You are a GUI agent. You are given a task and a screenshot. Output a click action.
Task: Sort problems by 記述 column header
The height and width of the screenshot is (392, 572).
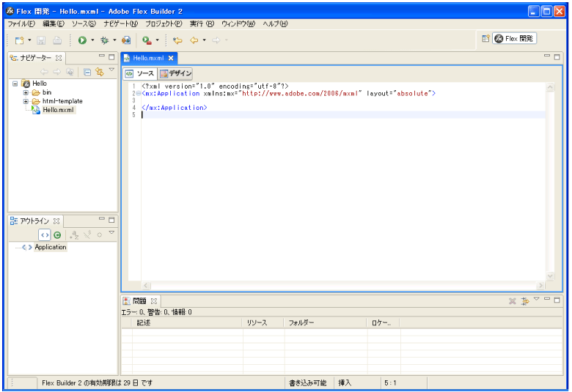(x=187, y=323)
